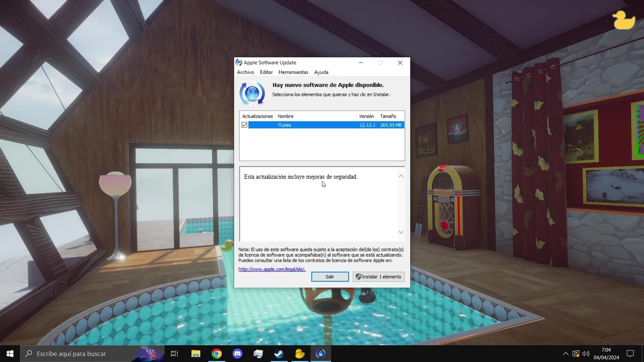Click Apple Software Update taskbar icon
Viewport: 644px width, 362px height.
pos(320,353)
